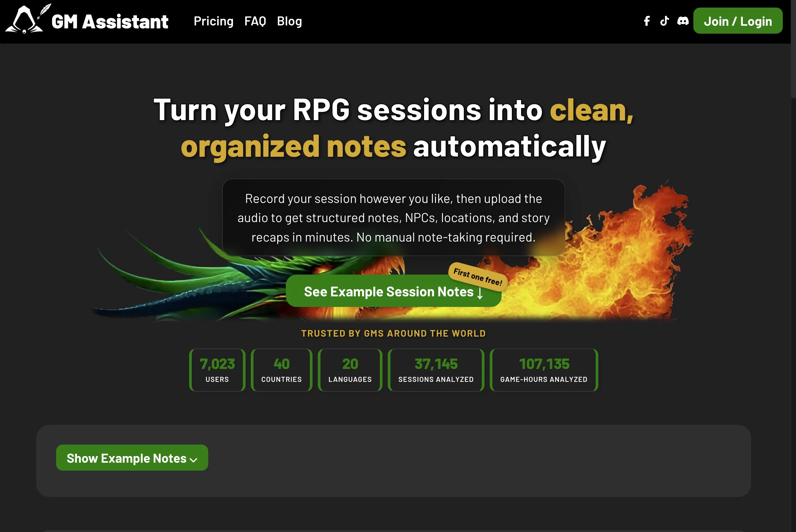Click Trusted by GMs Around the World text
Viewport: 796px width, 532px height.
click(393, 334)
